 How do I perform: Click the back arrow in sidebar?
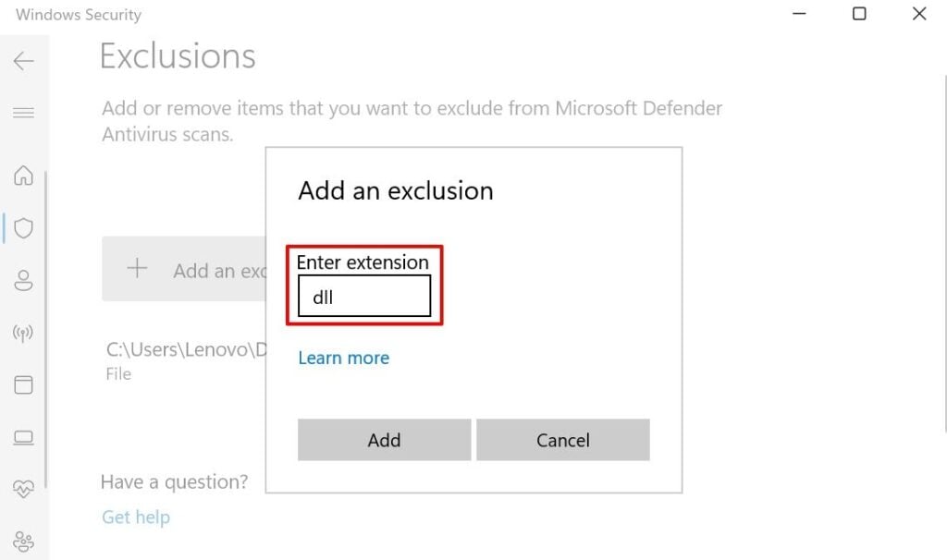[23, 61]
